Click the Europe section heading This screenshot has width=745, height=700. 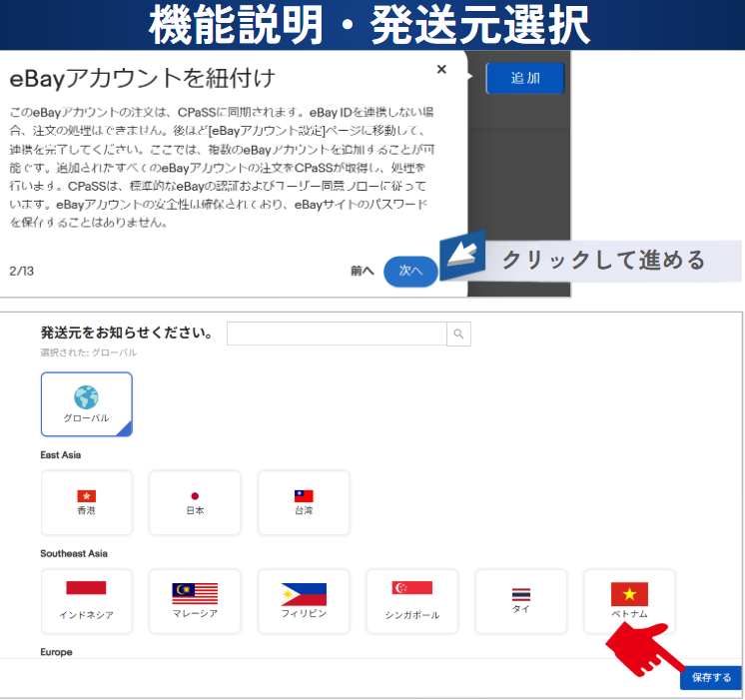coord(57,651)
